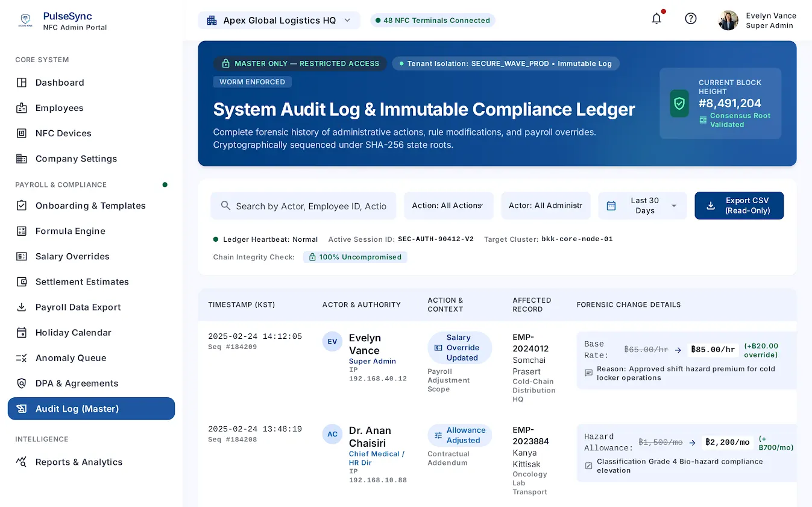Click the Reports & Analytics icon
The image size is (812, 507).
[x=22, y=462]
